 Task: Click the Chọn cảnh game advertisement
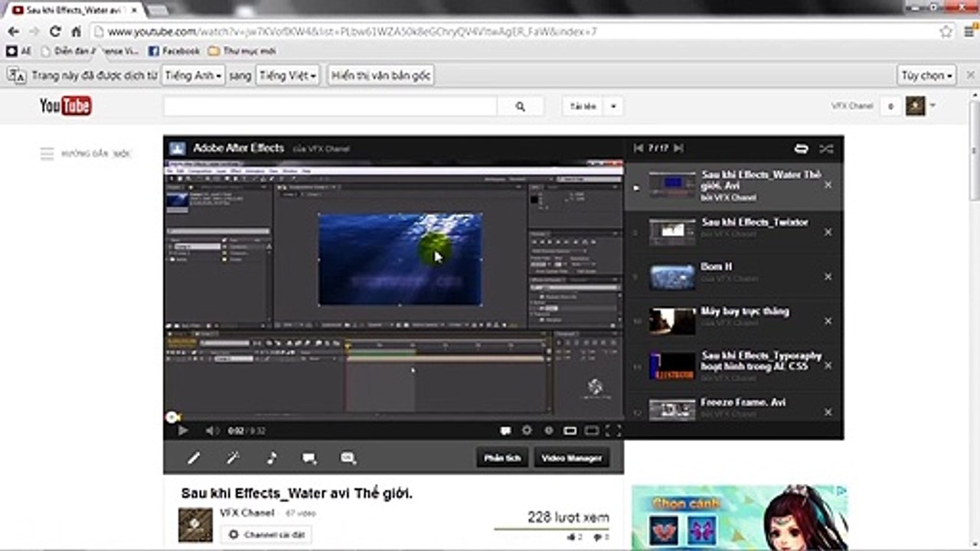pos(740,517)
